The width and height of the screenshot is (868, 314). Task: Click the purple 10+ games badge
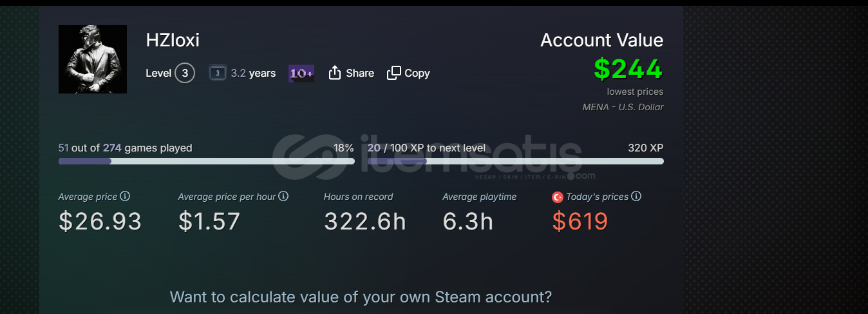[301, 73]
